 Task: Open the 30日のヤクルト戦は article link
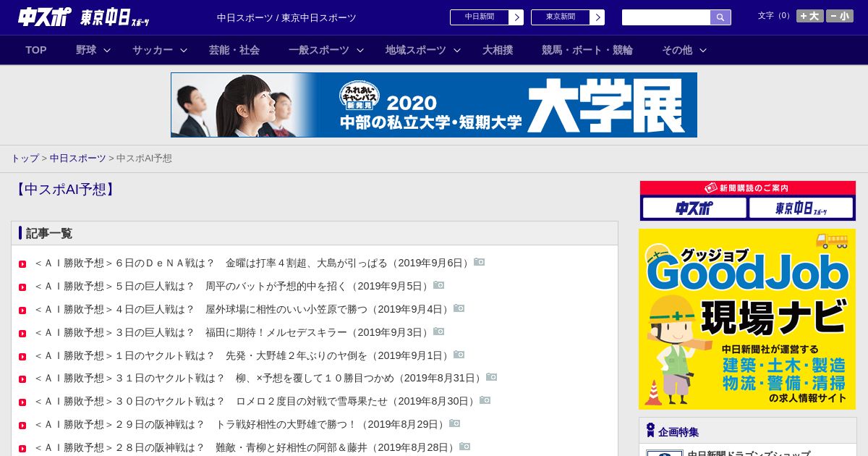tap(256, 401)
